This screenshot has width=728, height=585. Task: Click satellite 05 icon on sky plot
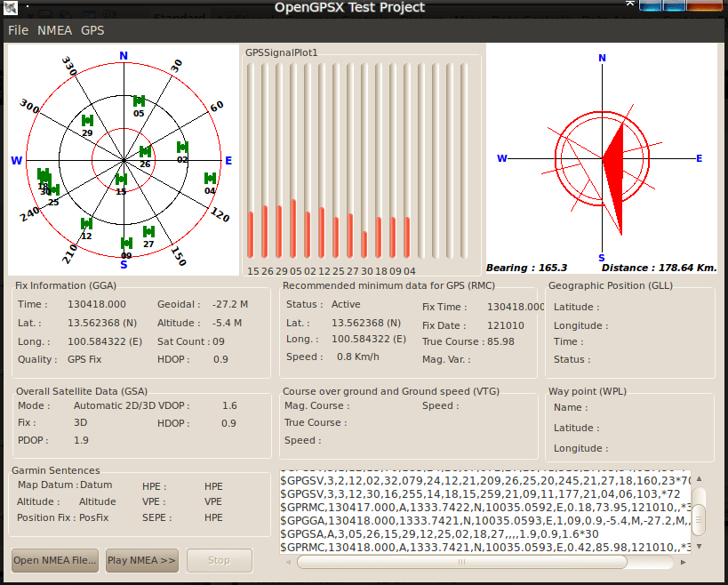[139, 100]
